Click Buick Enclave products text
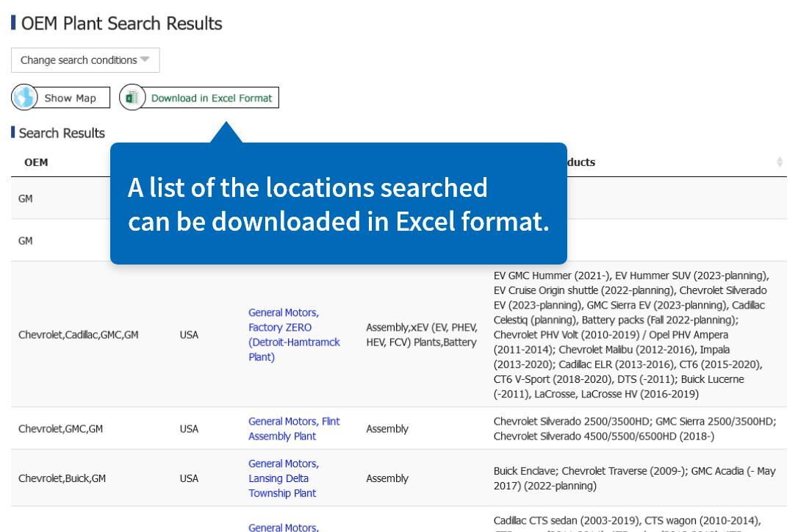 635,478
